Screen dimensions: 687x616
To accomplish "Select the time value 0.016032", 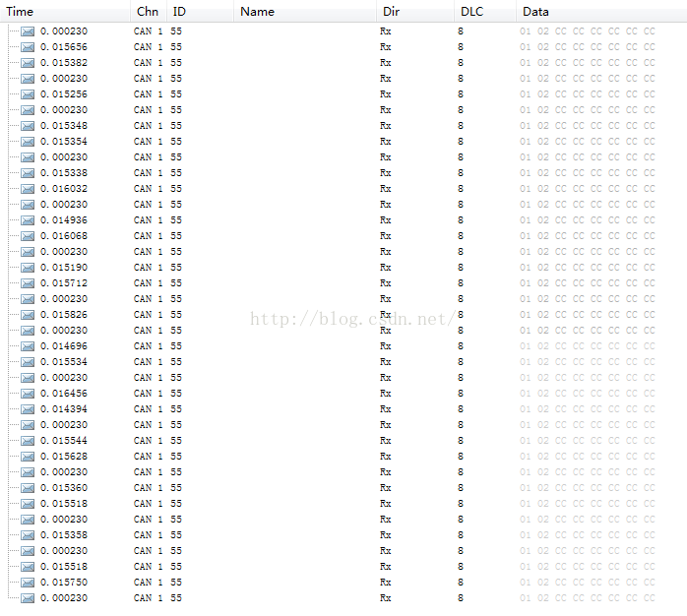I will (x=64, y=189).
